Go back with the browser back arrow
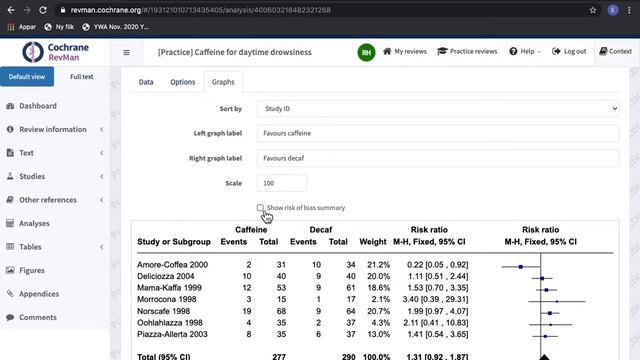 click(x=11, y=10)
